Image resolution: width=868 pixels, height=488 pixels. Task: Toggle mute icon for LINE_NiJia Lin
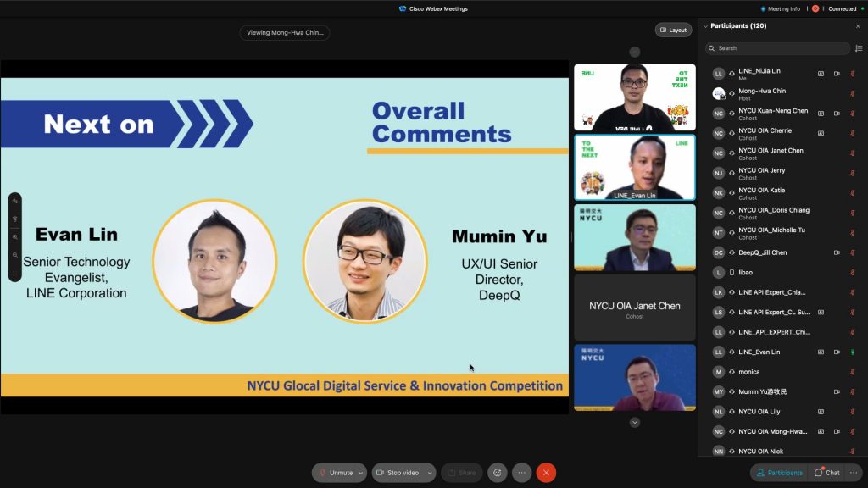[x=853, y=74]
